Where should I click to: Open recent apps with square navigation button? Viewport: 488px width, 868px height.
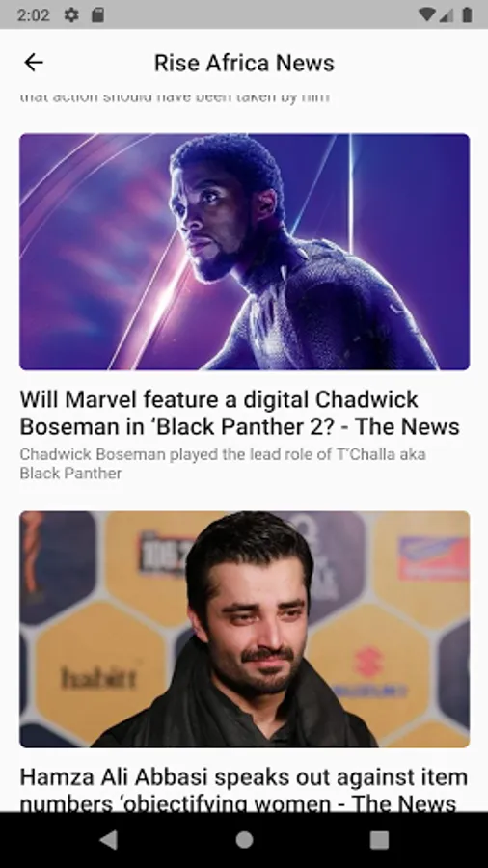(379, 840)
